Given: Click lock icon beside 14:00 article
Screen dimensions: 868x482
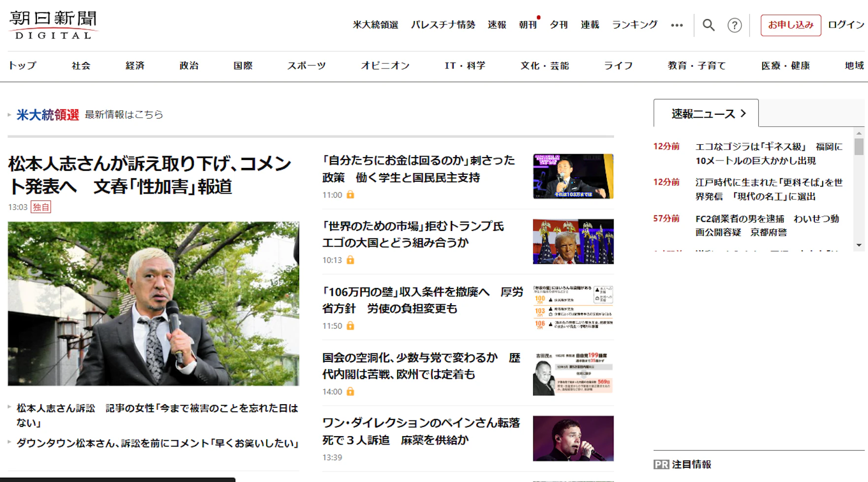Looking at the screenshot, I should [350, 391].
